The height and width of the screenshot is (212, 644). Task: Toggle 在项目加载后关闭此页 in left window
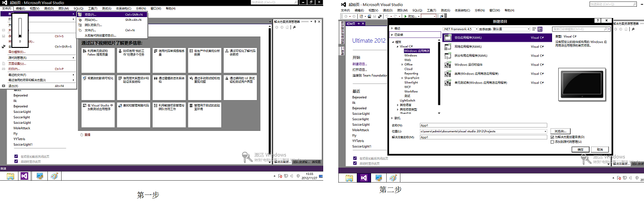click(16, 156)
